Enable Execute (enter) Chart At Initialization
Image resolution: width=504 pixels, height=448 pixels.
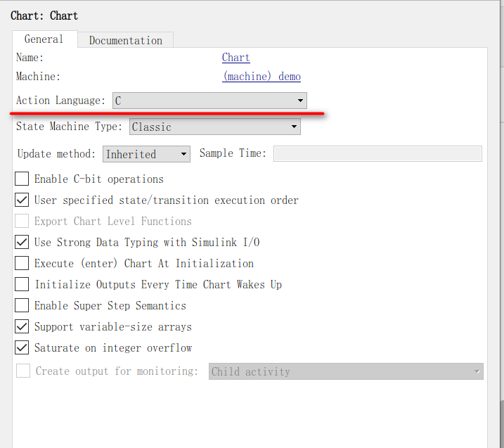[x=22, y=264]
